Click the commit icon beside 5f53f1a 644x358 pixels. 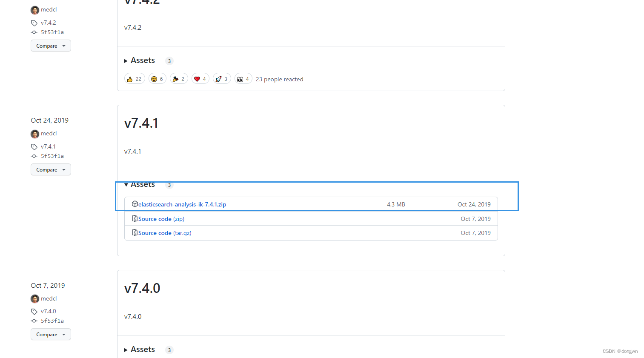coord(34,156)
